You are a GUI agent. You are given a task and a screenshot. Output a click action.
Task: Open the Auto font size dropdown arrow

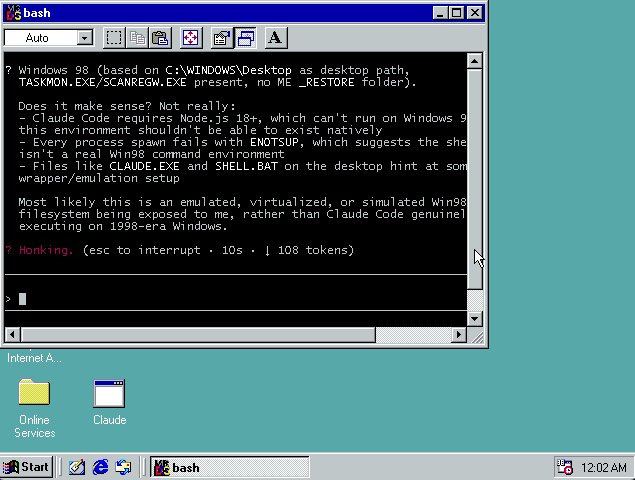(84, 38)
